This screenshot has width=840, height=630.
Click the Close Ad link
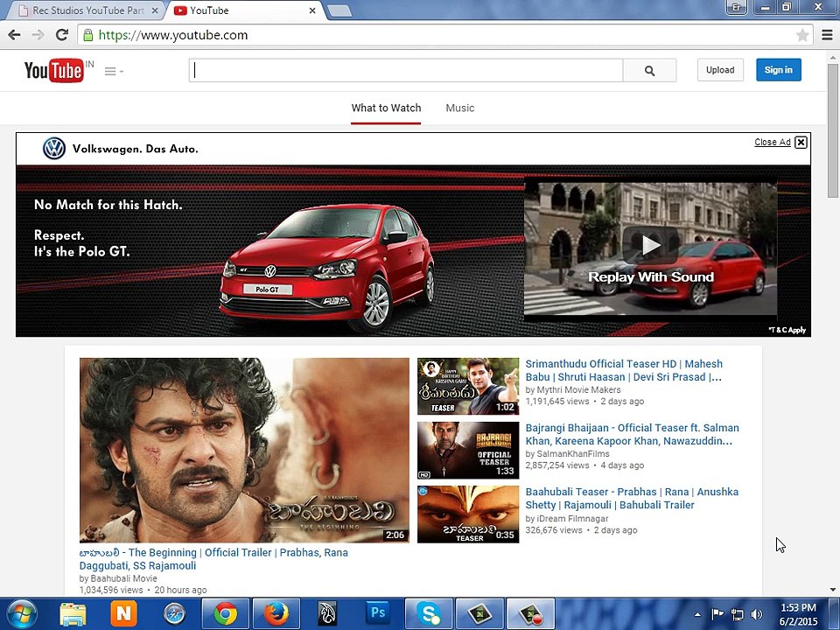point(773,142)
